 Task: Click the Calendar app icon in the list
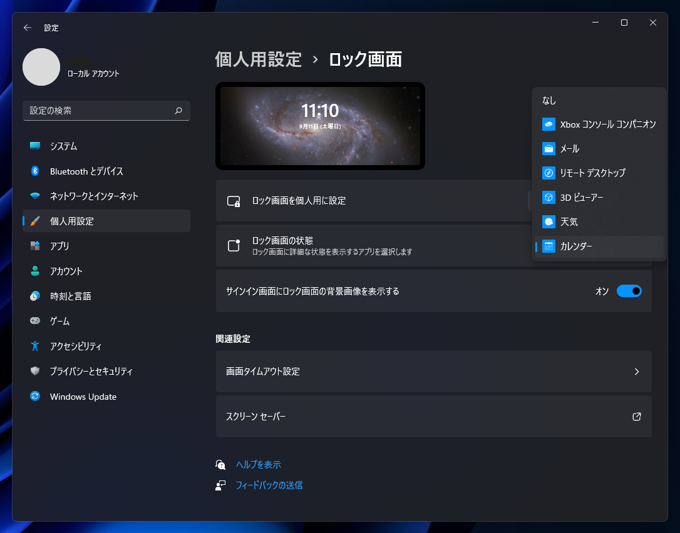pyautogui.click(x=549, y=246)
